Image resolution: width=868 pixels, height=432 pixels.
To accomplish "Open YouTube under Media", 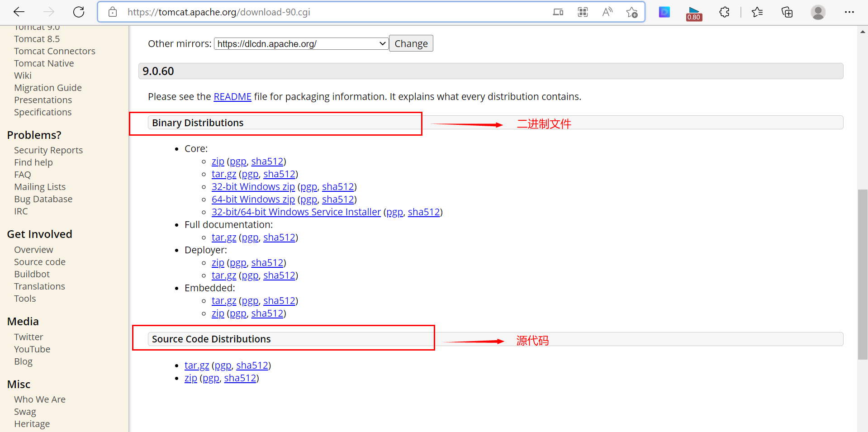I will pyautogui.click(x=32, y=349).
